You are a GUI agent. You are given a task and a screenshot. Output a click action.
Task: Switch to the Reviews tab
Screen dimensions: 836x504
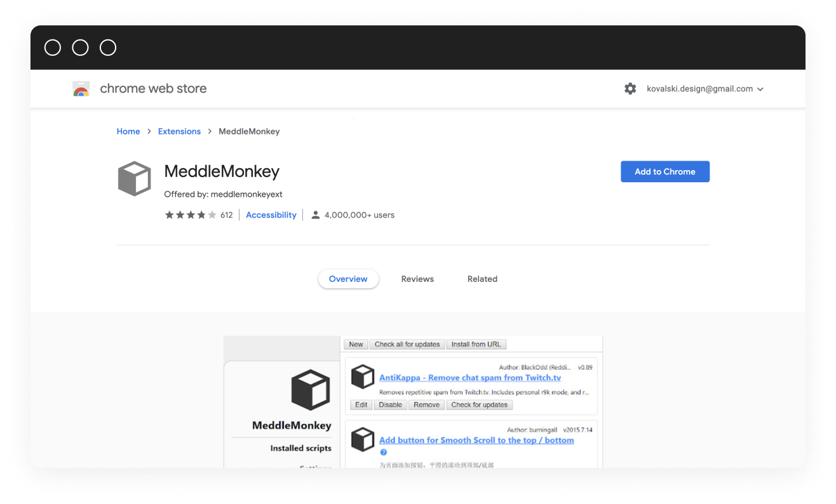click(x=417, y=279)
